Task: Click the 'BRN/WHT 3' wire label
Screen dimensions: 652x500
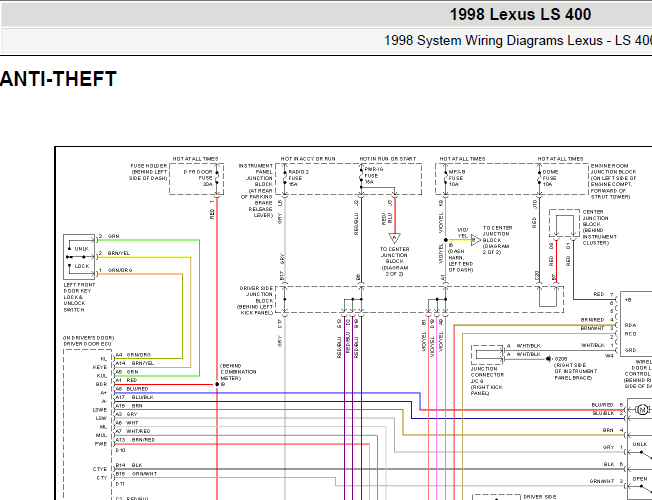Action: (x=597, y=328)
